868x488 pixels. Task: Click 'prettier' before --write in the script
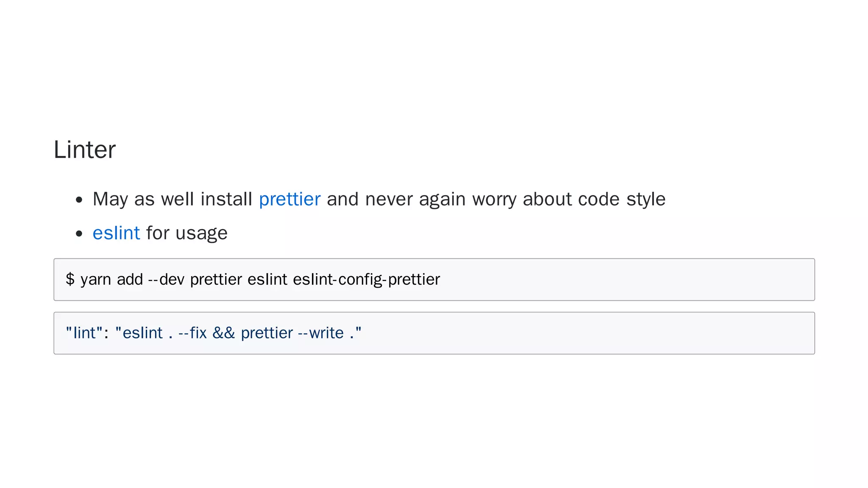tap(267, 333)
